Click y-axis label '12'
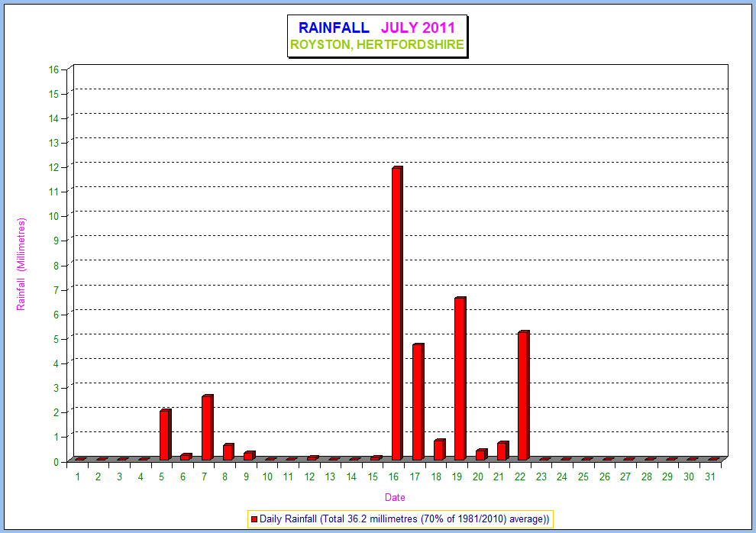This screenshot has width=756, height=533. [x=53, y=168]
